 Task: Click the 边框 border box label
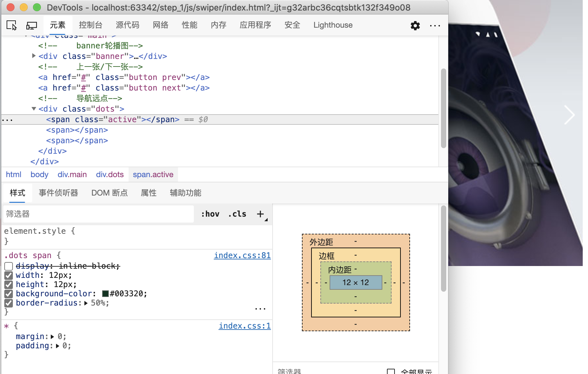327,256
